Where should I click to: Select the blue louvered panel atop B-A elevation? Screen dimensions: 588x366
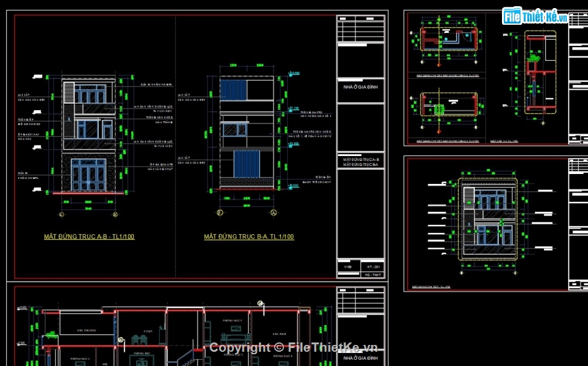coord(235,90)
